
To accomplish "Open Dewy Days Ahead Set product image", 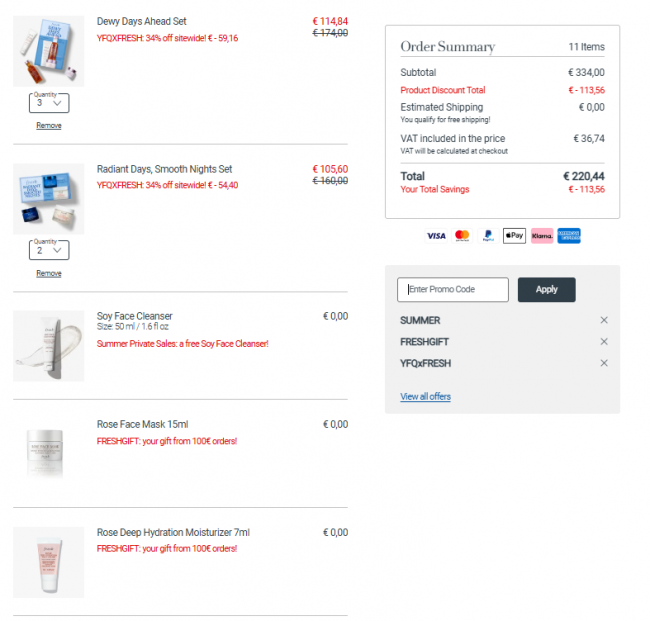I will coord(49,51).
